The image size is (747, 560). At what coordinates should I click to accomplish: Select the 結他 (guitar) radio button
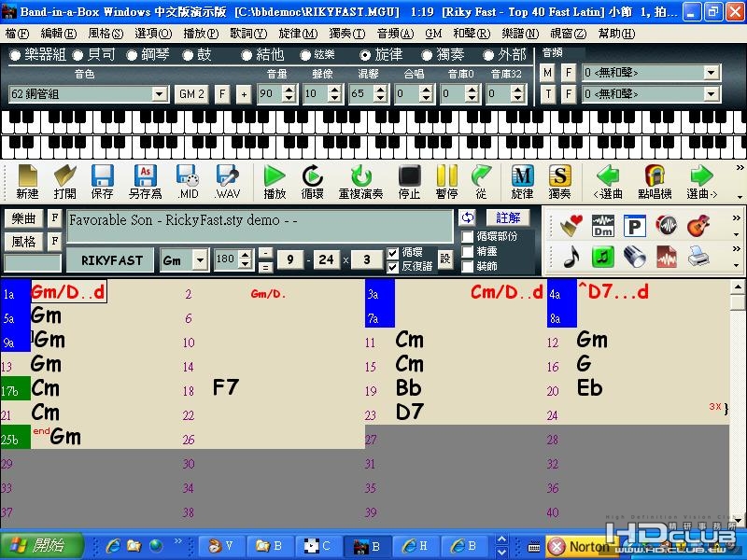coord(247,55)
